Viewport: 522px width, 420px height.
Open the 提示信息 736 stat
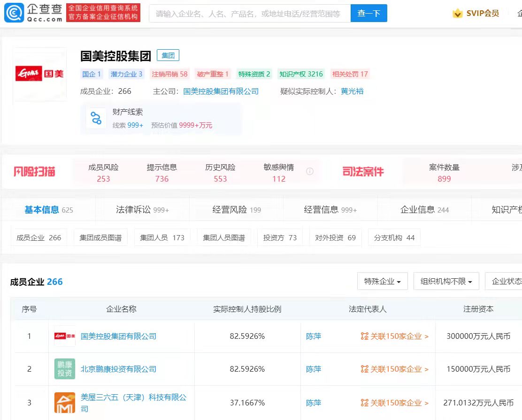pyautogui.click(x=162, y=173)
